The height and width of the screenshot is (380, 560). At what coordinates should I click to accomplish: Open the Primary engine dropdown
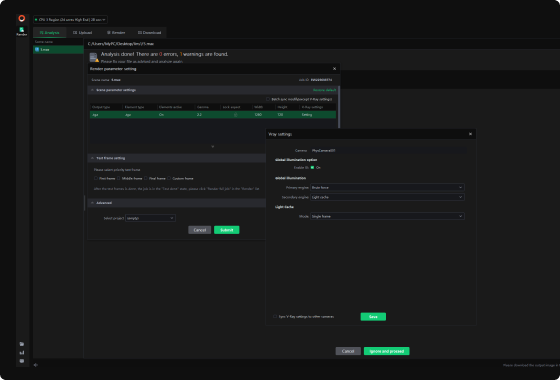pos(387,187)
